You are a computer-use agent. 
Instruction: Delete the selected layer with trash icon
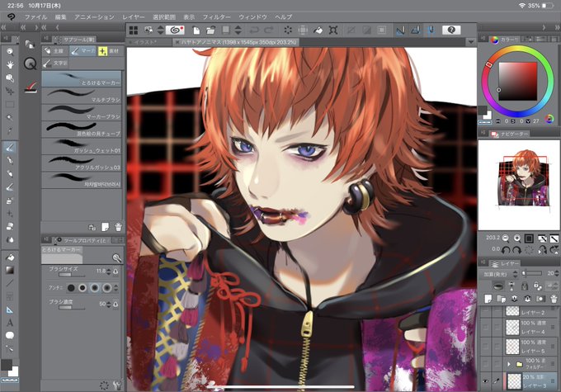pos(554,298)
